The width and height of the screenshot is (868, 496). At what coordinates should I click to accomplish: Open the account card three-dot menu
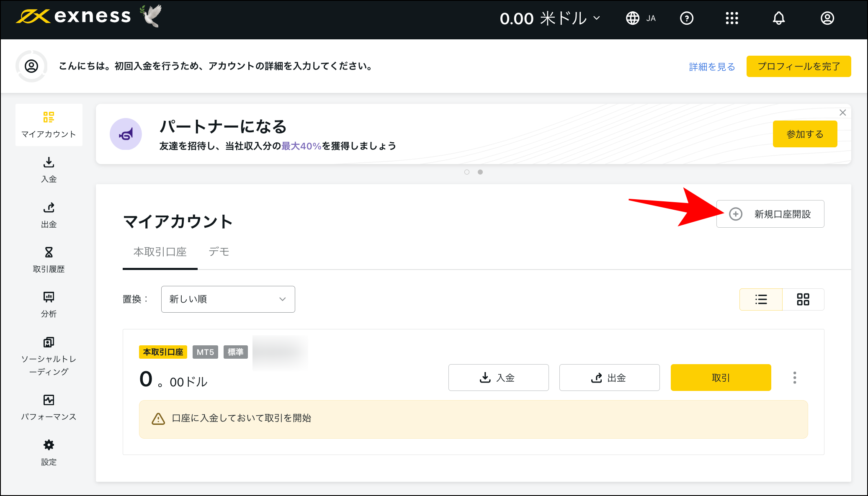(x=794, y=378)
